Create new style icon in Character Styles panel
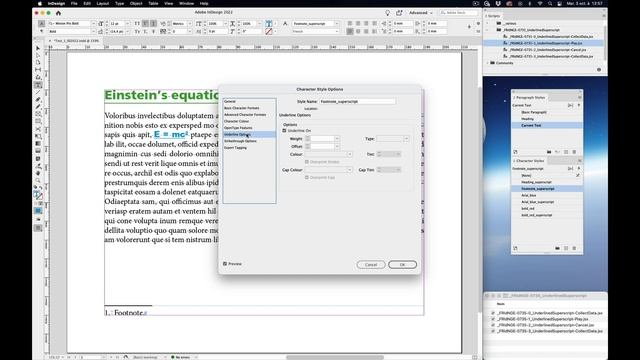Screen dimensions: 640x360 566,248
